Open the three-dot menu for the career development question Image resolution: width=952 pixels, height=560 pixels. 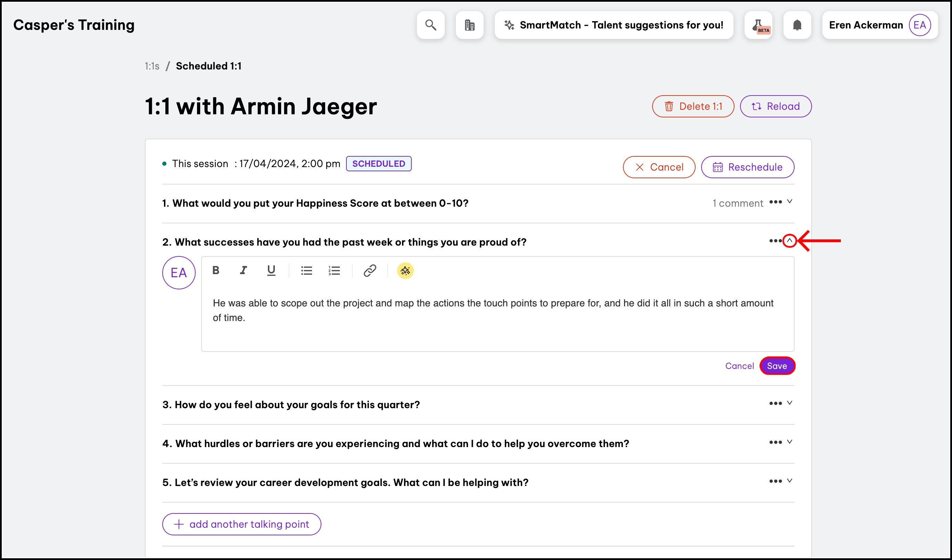pyautogui.click(x=775, y=481)
